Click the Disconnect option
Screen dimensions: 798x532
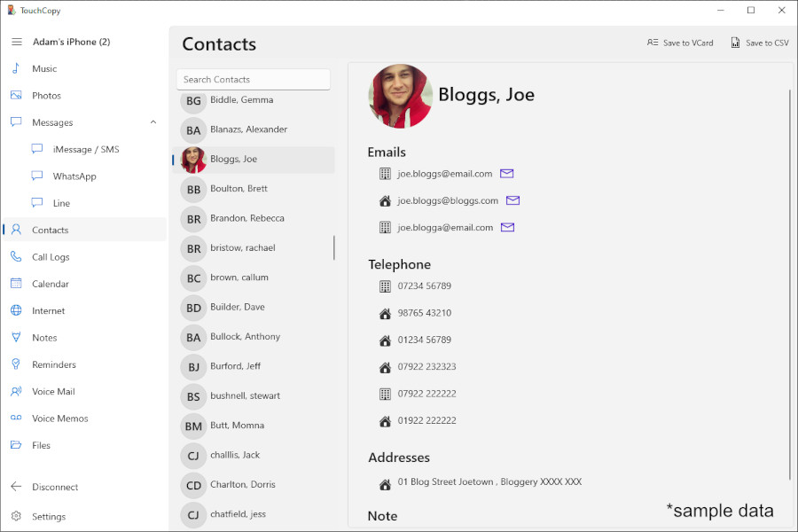[55, 487]
